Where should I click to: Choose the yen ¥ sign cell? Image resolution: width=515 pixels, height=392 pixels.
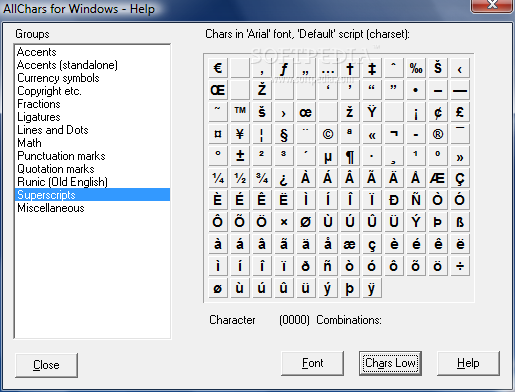240,134
